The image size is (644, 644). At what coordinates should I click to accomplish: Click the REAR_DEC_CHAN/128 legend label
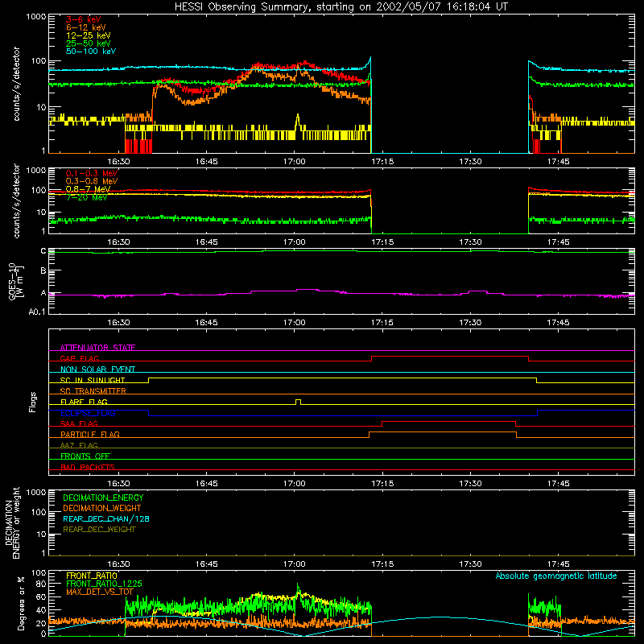[106, 519]
